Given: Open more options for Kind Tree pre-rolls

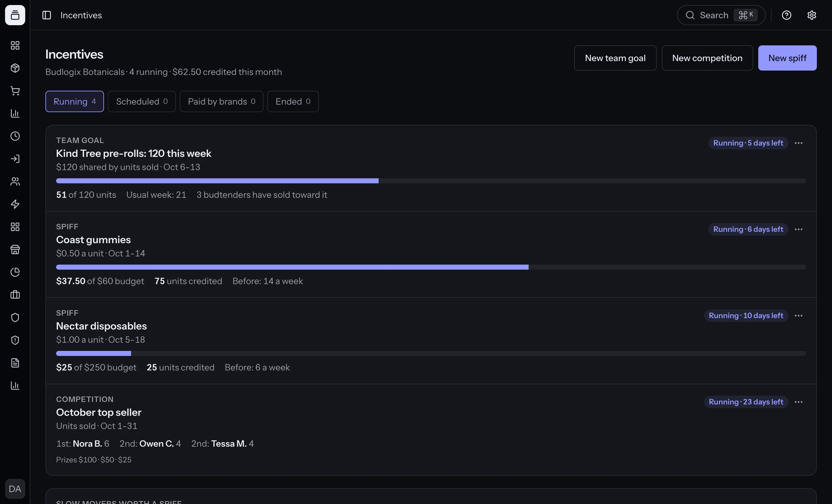Looking at the screenshot, I should pos(799,143).
